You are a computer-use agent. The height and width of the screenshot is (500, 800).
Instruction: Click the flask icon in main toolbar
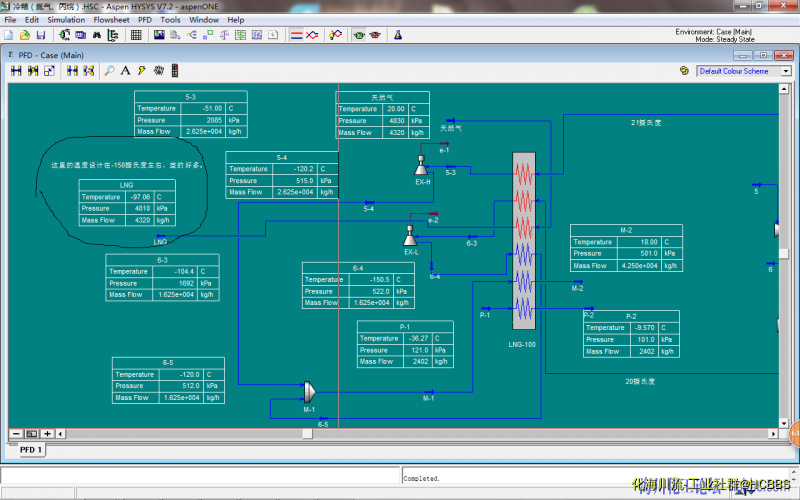397,35
